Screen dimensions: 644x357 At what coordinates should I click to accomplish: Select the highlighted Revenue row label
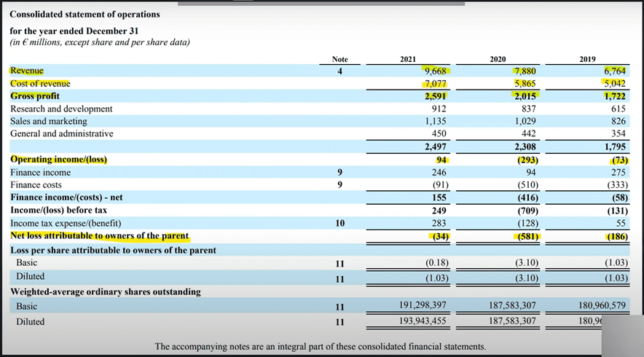coord(27,71)
